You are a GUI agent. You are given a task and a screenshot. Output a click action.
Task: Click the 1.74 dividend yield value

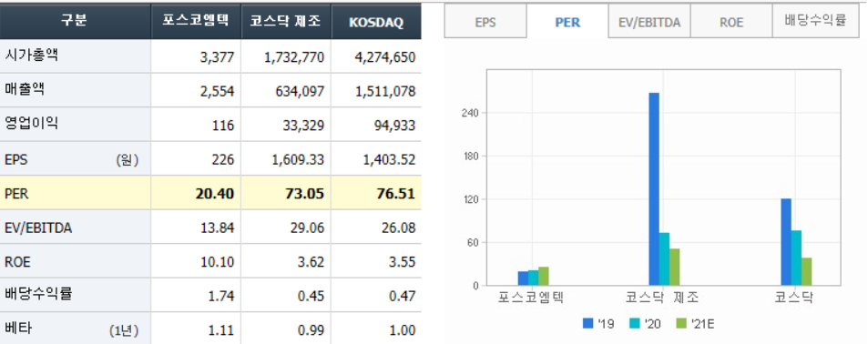[220, 297]
